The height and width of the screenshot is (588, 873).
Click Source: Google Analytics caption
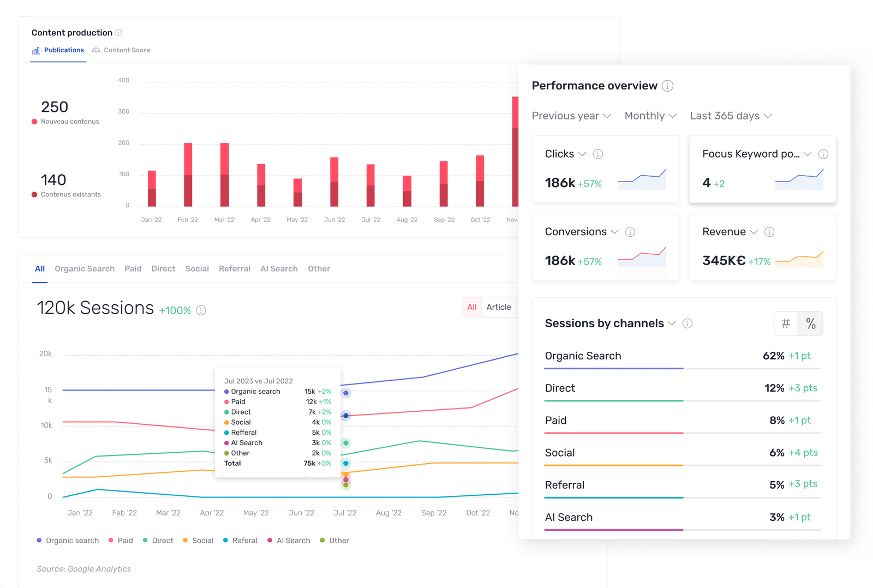click(x=84, y=569)
